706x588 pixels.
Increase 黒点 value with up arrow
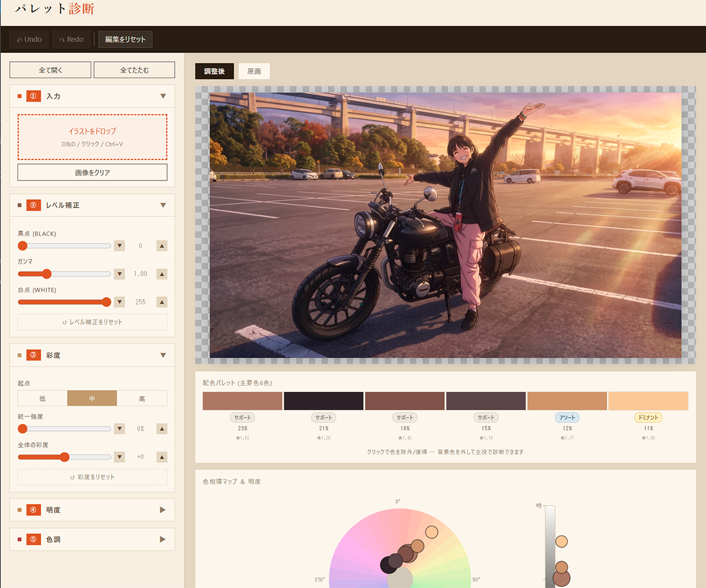pos(162,246)
